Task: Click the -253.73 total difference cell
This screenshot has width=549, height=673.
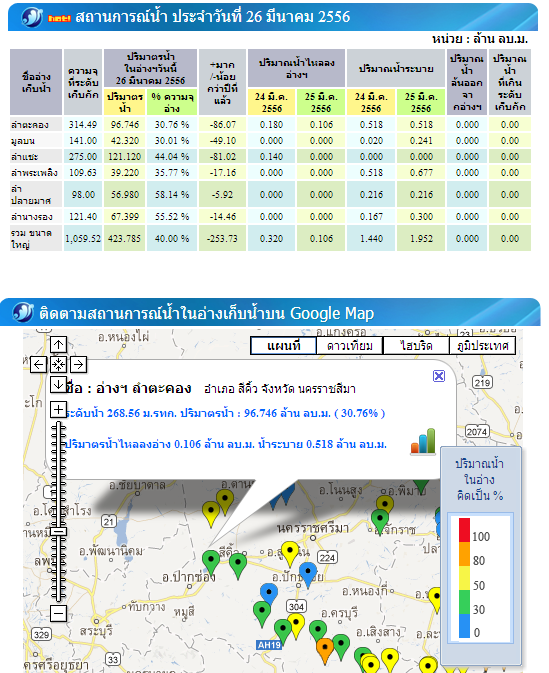Action: click(x=223, y=238)
